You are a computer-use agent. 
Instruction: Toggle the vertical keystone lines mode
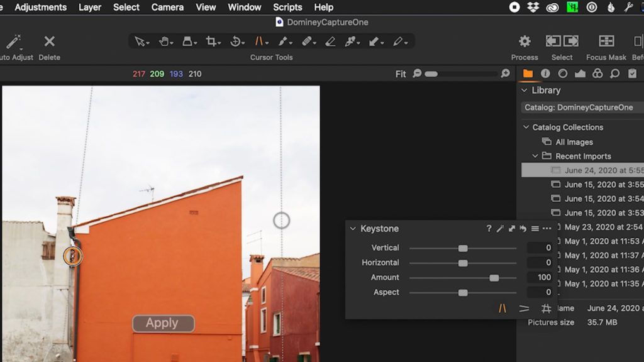click(x=502, y=308)
